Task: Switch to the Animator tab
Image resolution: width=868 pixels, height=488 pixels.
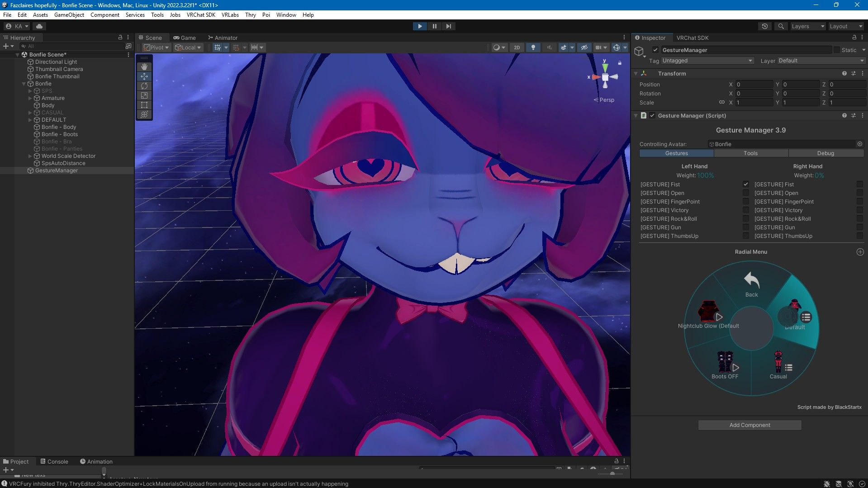Action: (223, 38)
